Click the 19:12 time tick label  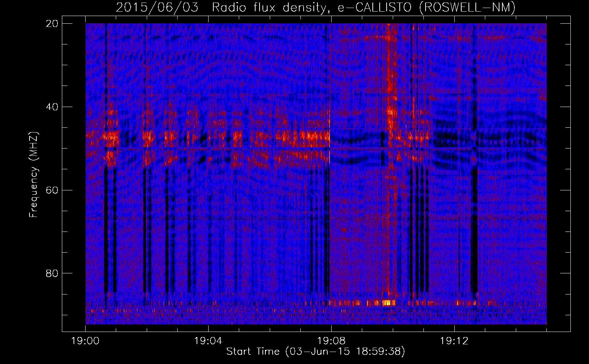point(454,341)
